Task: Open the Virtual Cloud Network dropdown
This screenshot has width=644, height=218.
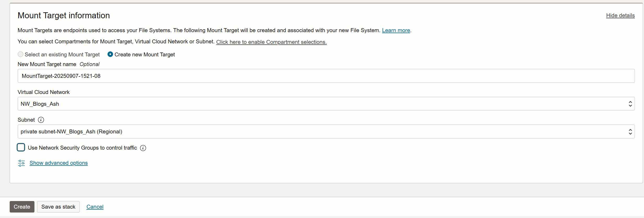Action: click(326, 104)
